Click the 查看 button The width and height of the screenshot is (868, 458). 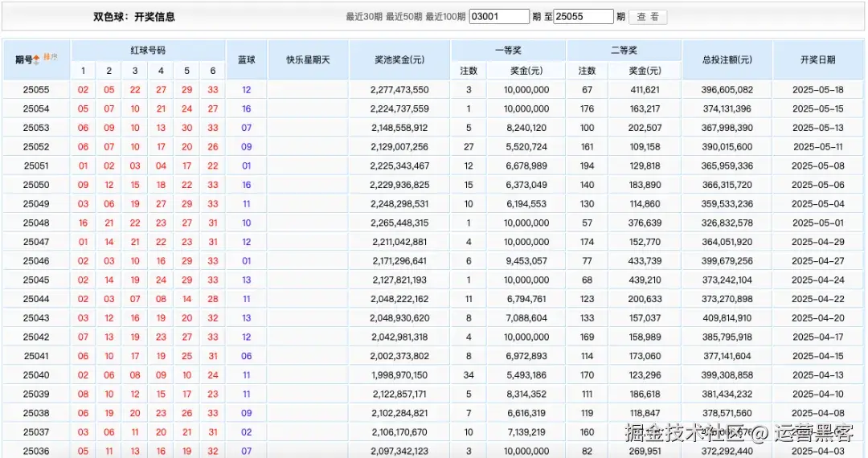click(648, 17)
